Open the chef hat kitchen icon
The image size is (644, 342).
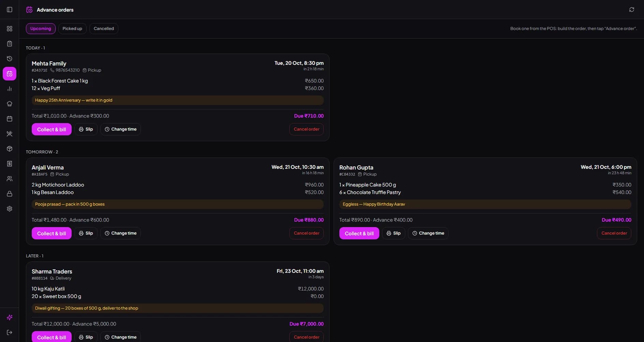click(x=10, y=104)
